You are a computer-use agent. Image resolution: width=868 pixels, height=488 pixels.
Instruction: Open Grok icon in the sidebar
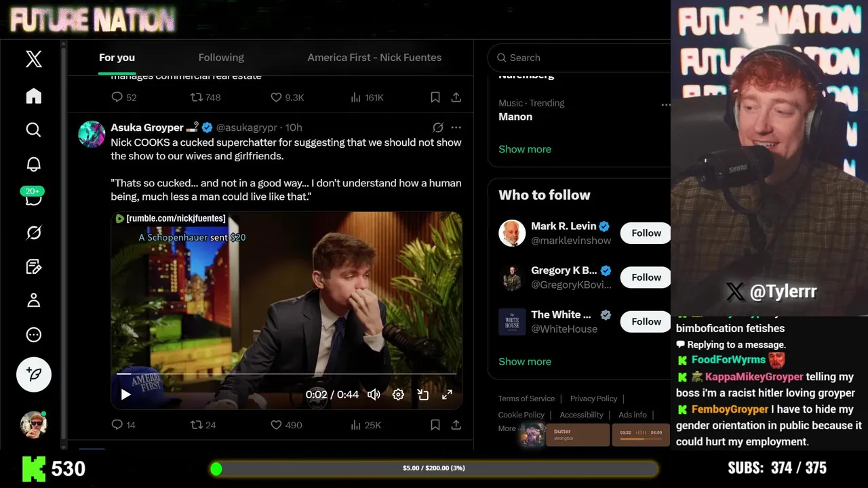click(x=34, y=232)
